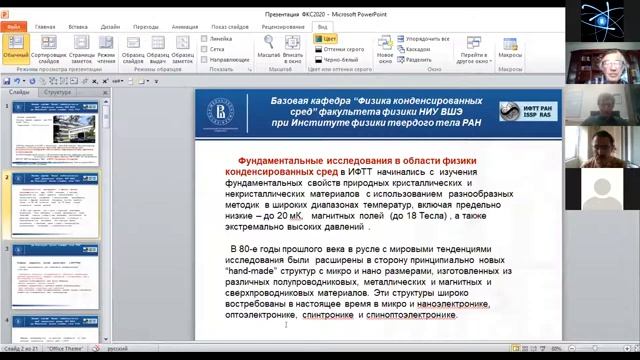Switch to Структура pane tab

pyautogui.click(x=57, y=92)
